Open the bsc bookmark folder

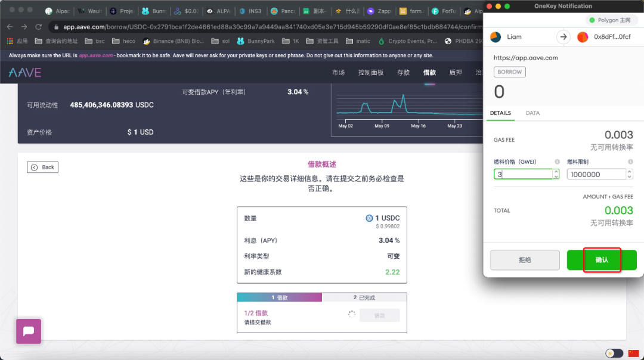tap(94, 41)
